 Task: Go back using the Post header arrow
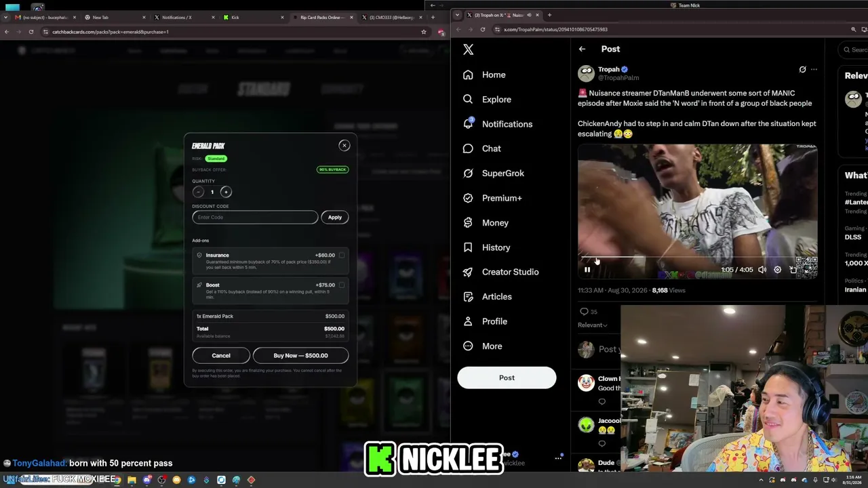point(582,49)
